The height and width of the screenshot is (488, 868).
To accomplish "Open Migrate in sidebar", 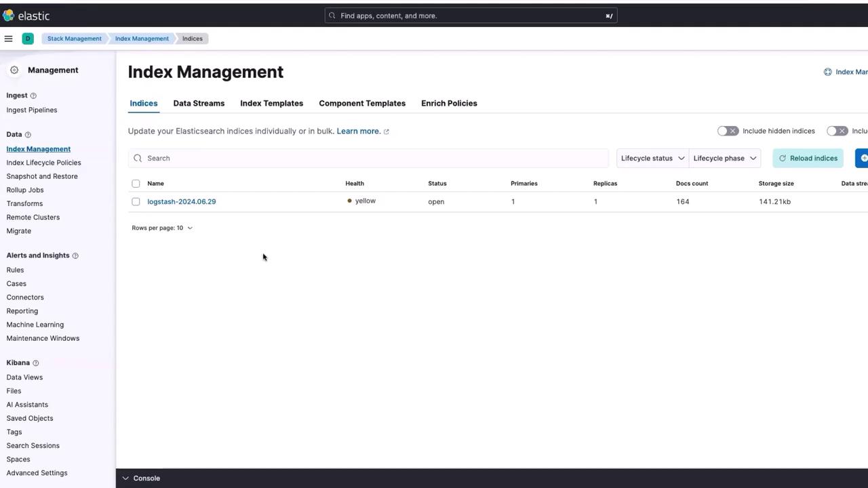I will pyautogui.click(x=19, y=231).
